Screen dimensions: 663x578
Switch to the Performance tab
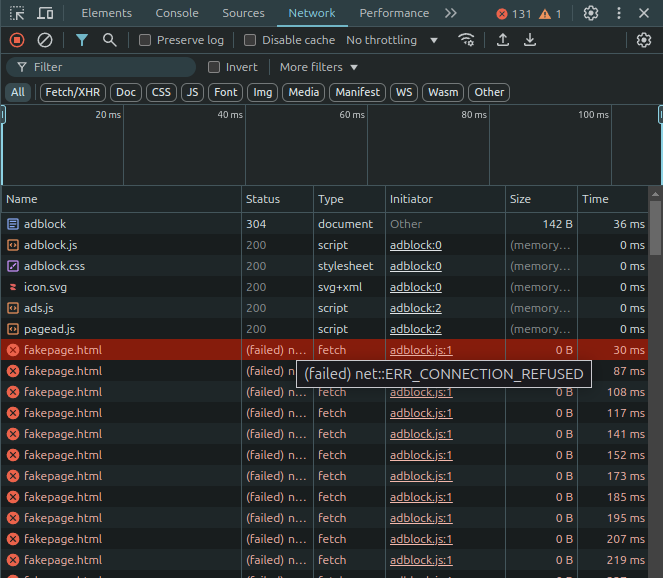[x=394, y=14]
